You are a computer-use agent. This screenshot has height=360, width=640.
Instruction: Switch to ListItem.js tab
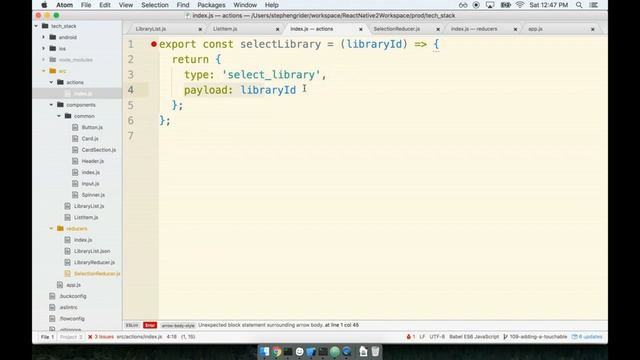pyautogui.click(x=225, y=29)
